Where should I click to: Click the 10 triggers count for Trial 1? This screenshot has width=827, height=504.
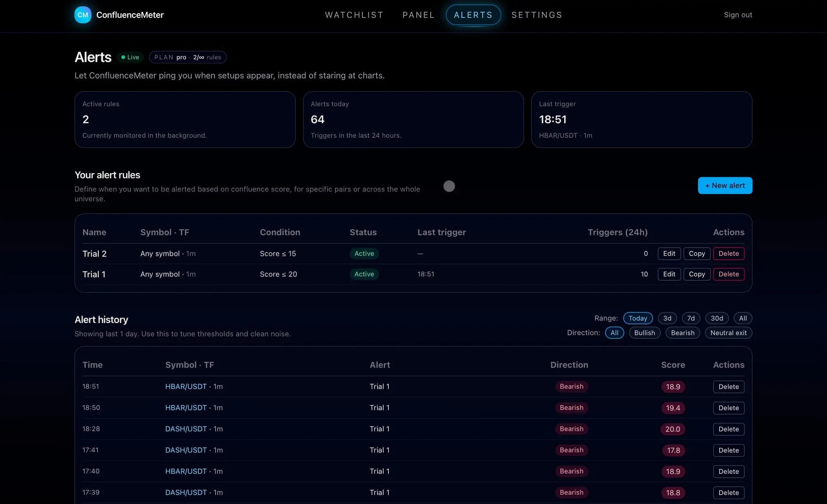(644, 274)
